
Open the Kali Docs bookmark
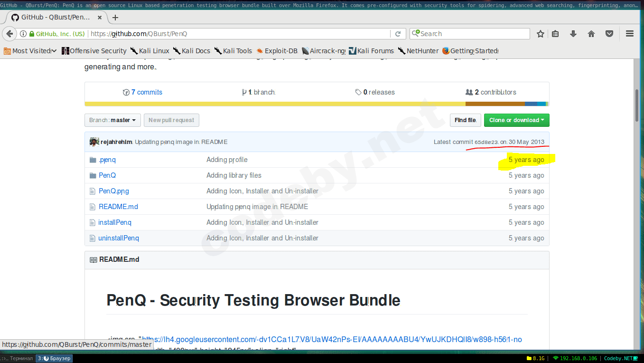pyautogui.click(x=192, y=51)
